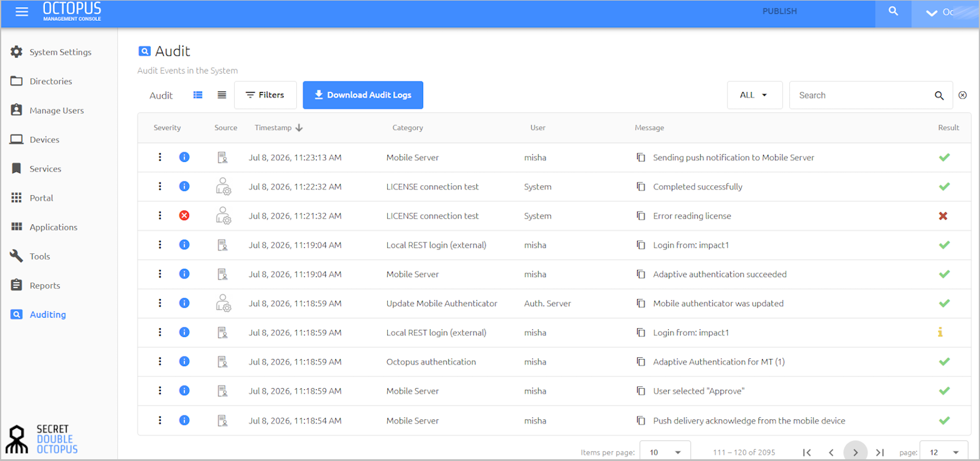
Task: Open row menu for Completed successfully event
Action: coord(160,186)
